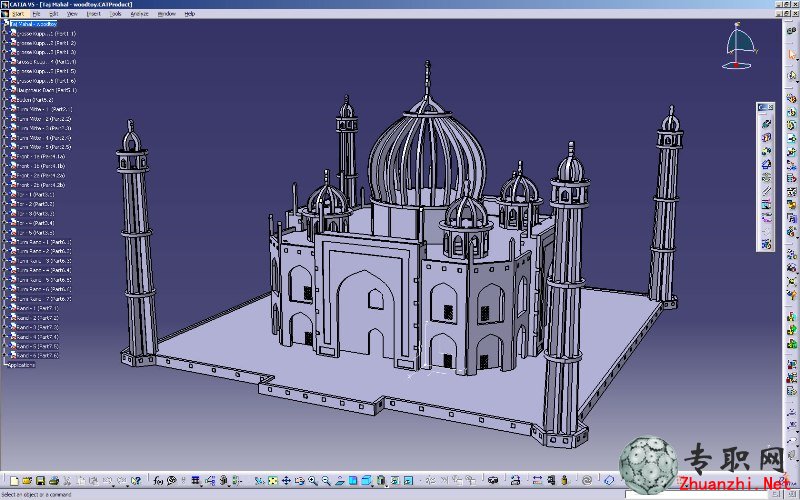
Task: Click the Shading view mode icon
Action: [381, 481]
